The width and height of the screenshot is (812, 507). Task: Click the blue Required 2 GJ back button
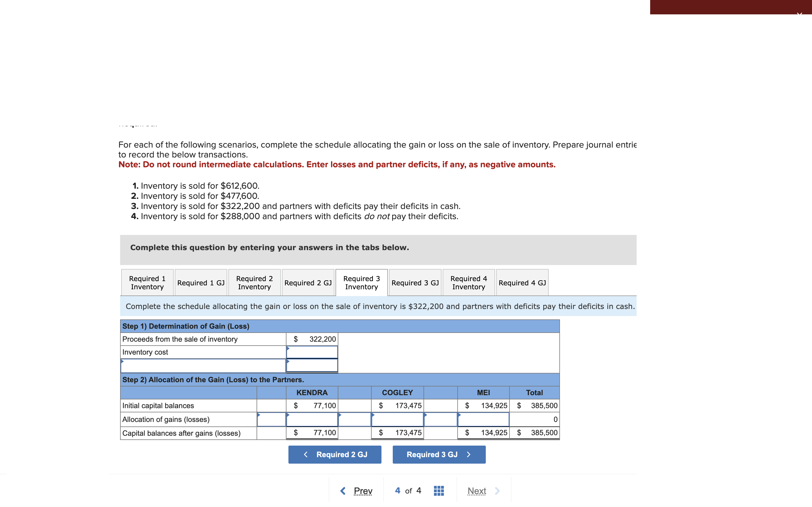[335, 454]
